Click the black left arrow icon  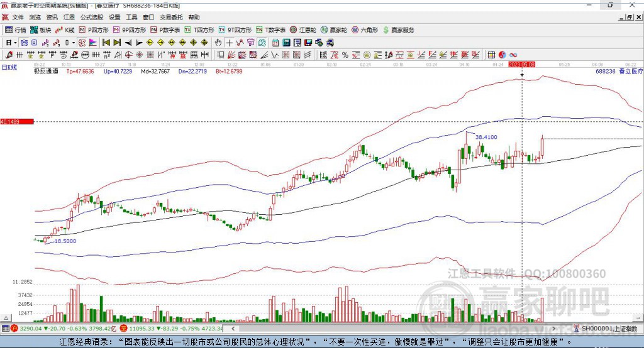[x=128, y=43]
